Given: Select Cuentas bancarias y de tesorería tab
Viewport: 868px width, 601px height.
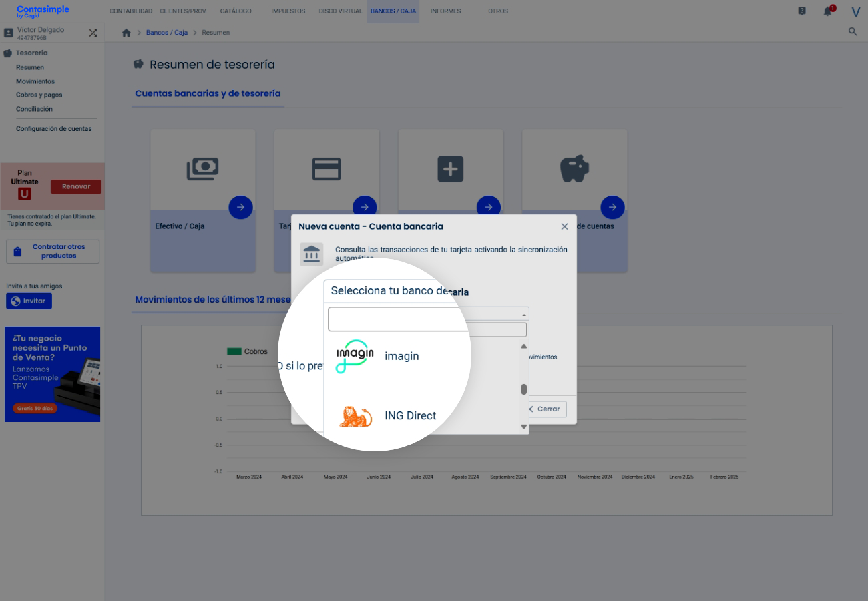Looking at the screenshot, I should [208, 94].
